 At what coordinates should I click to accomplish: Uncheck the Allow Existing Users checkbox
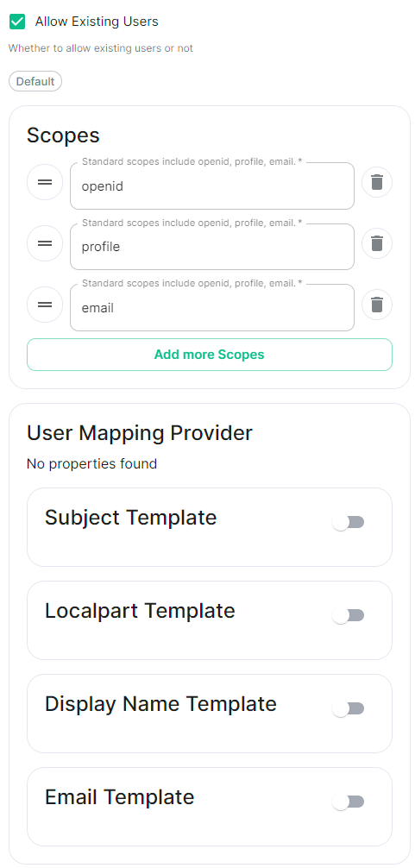coord(18,22)
